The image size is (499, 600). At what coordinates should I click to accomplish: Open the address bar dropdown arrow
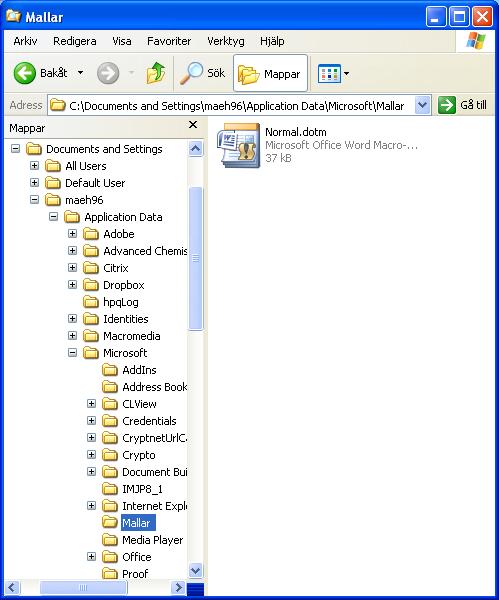(422, 105)
